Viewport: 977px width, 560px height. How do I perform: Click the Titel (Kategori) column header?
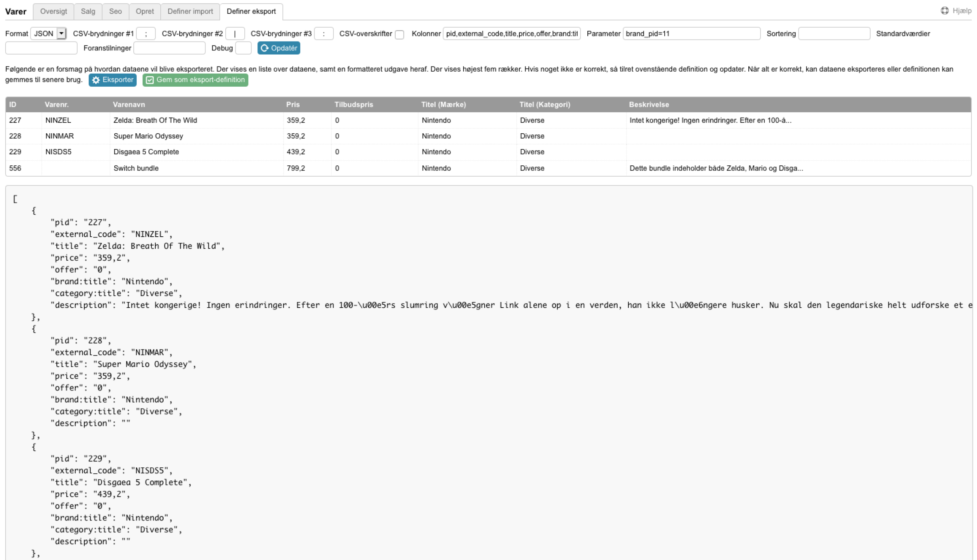[544, 105]
